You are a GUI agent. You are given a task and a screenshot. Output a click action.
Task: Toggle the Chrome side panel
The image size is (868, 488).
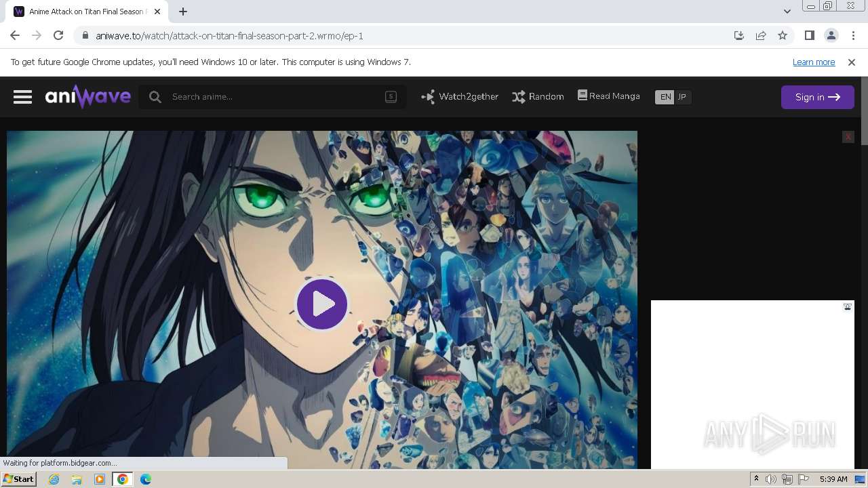coord(809,35)
